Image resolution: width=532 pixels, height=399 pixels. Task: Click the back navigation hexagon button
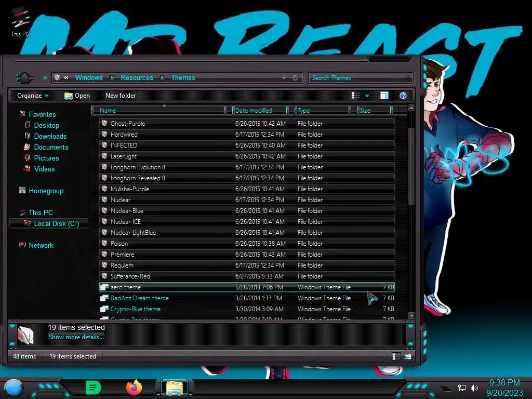pyautogui.click(x=24, y=78)
